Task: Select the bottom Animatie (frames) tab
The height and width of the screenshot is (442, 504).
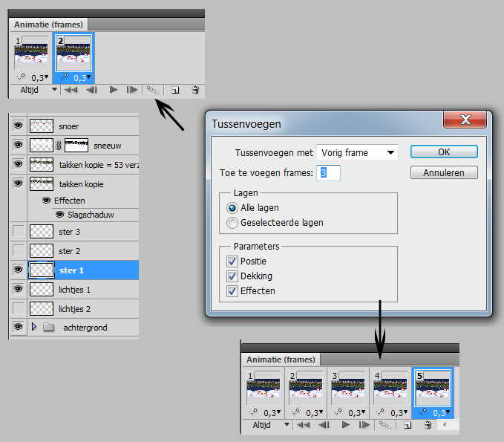Action: (x=281, y=360)
